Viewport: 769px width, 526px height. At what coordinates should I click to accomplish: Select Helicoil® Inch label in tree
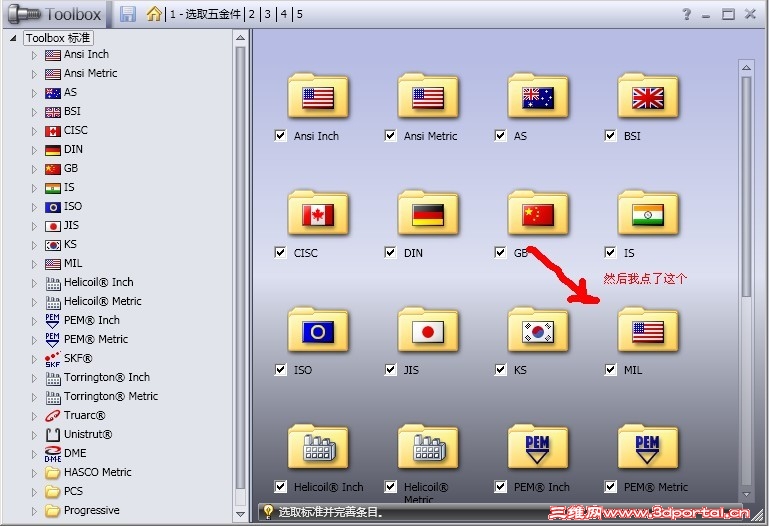tap(99, 282)
